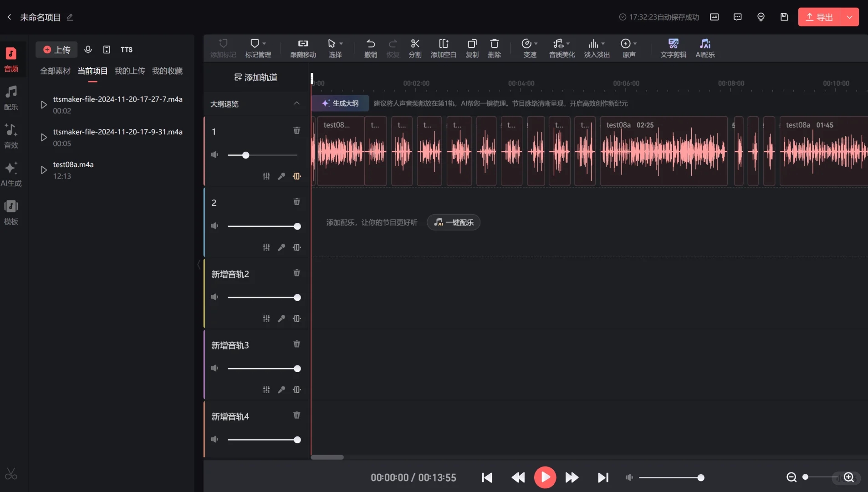Image resolution: width=868 pixels, height=492 pixels.
Task: Edit the project name pencil icon
Action: pos(70,17)
